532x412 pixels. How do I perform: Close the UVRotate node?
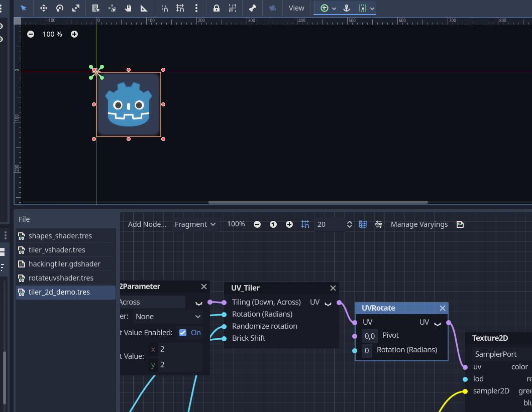click(x=443, y=308)
